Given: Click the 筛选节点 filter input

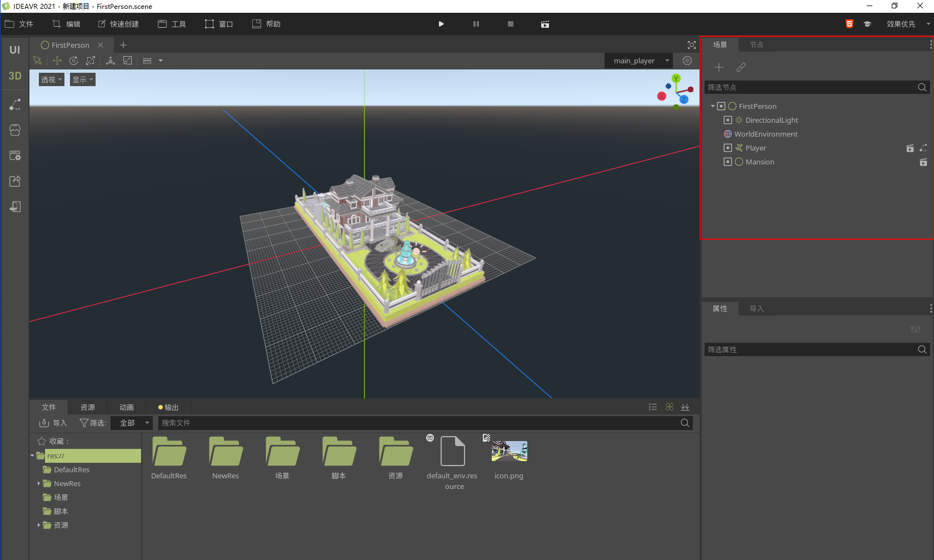Looking at the screenshot, I should (817, 87).
